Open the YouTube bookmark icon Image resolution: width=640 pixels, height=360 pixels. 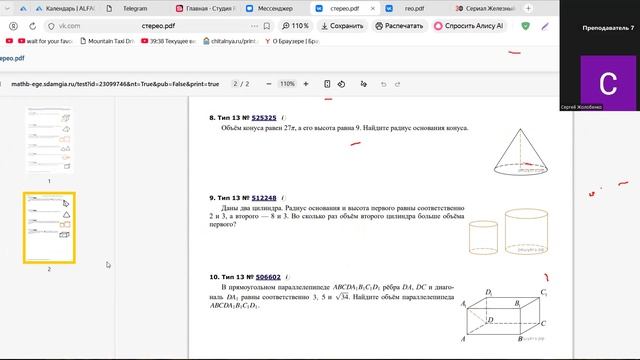tap(9, 41)
